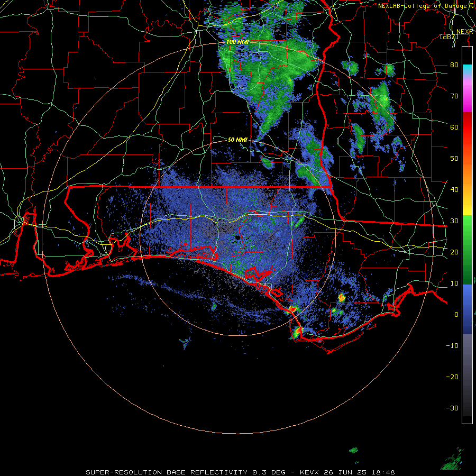
Task: Click the -30 value on the dBZ scale
Action: pyautogui.click(x=452, y=408)
